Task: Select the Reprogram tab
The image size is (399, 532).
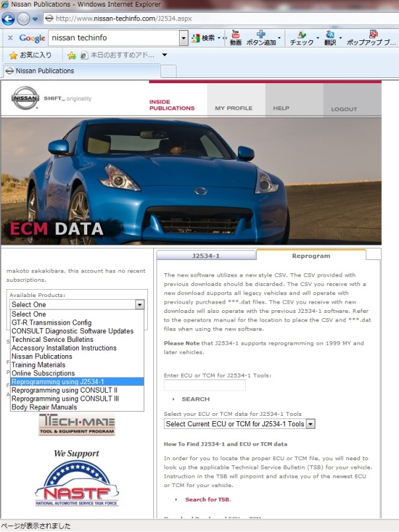Action: click(x=311, y=256)
